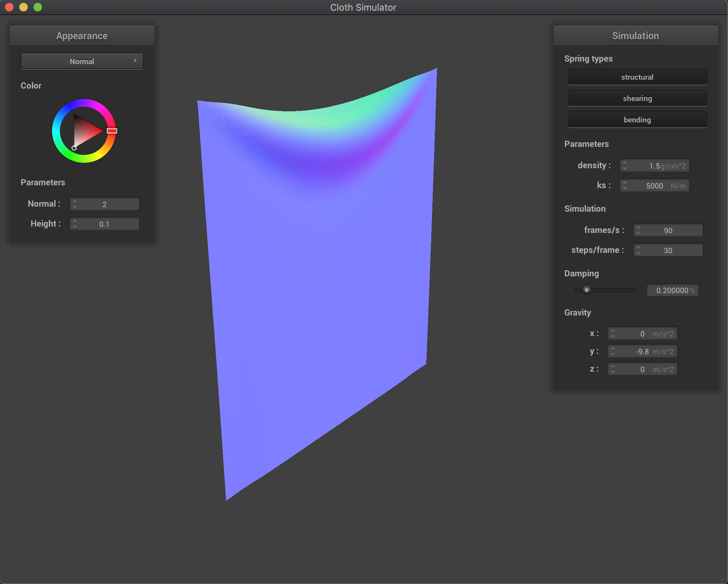Toggle the shearing spring type button

[637, 99]
